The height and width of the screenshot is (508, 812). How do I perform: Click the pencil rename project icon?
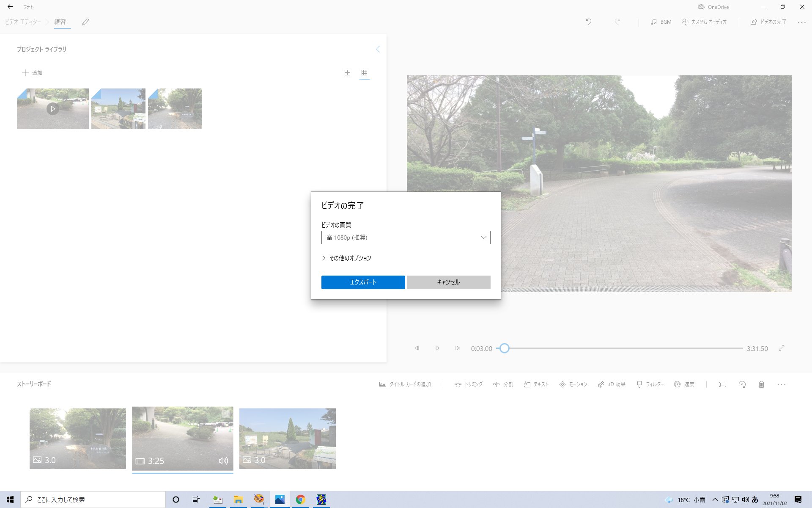click(85, 22)
